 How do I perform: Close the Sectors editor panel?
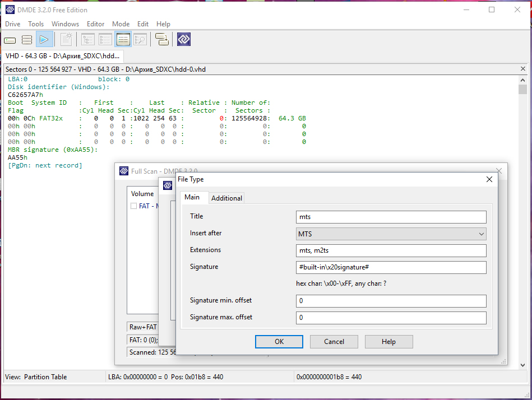[523, 69]
